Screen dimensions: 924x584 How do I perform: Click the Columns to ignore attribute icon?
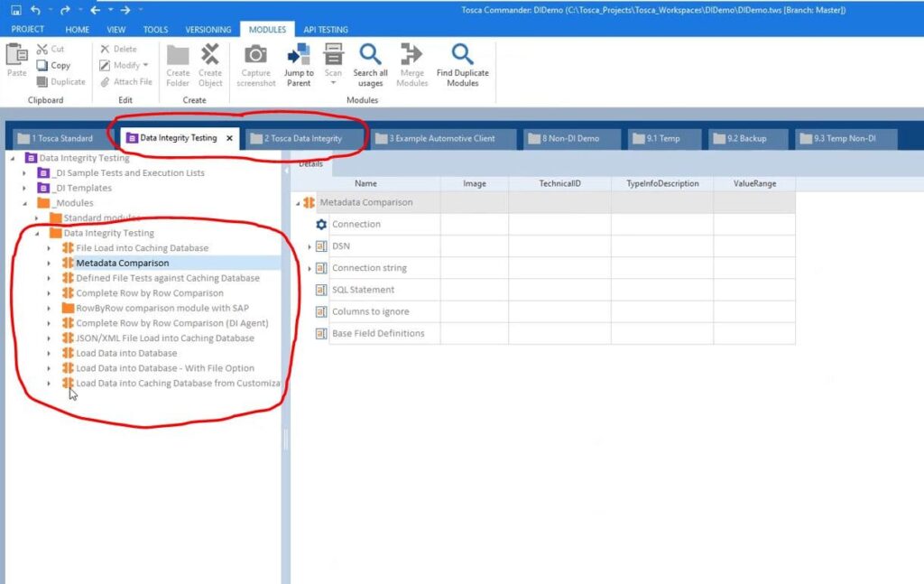(321, 311)
